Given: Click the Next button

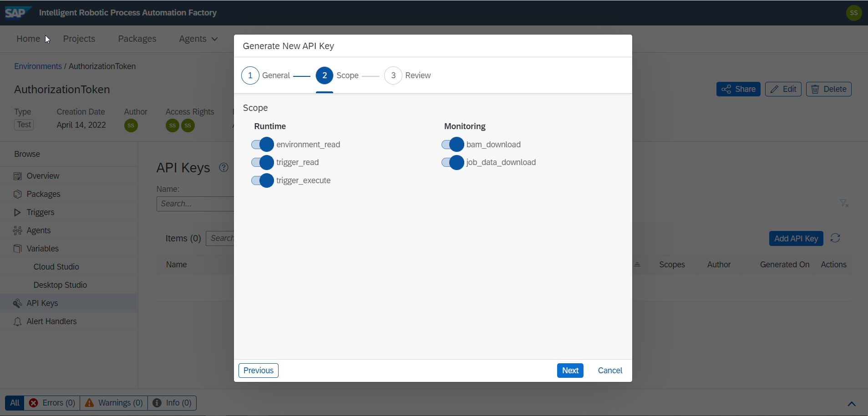Looking at the screenshot, I should click(x=570, y=371).
